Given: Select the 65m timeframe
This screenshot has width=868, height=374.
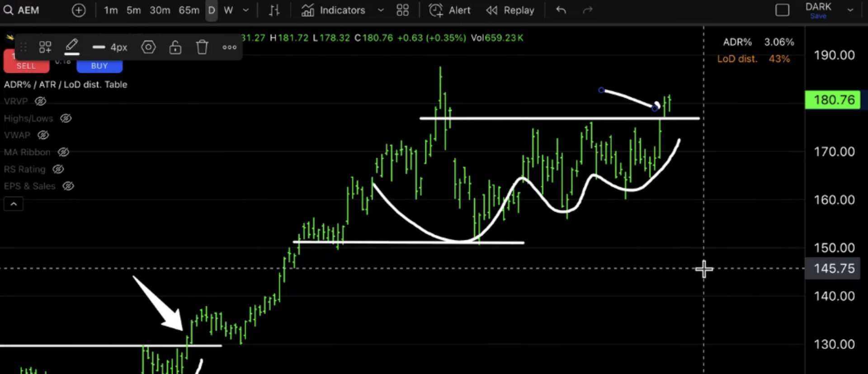Looking at the screenshot, I should point(189,10).
